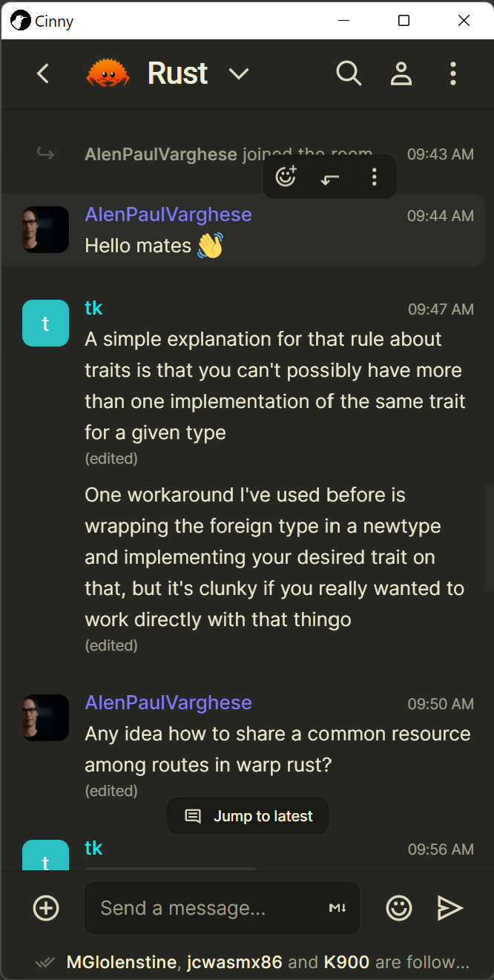
Task: Click the Rust crab room avatar
Action: (108, 73)
